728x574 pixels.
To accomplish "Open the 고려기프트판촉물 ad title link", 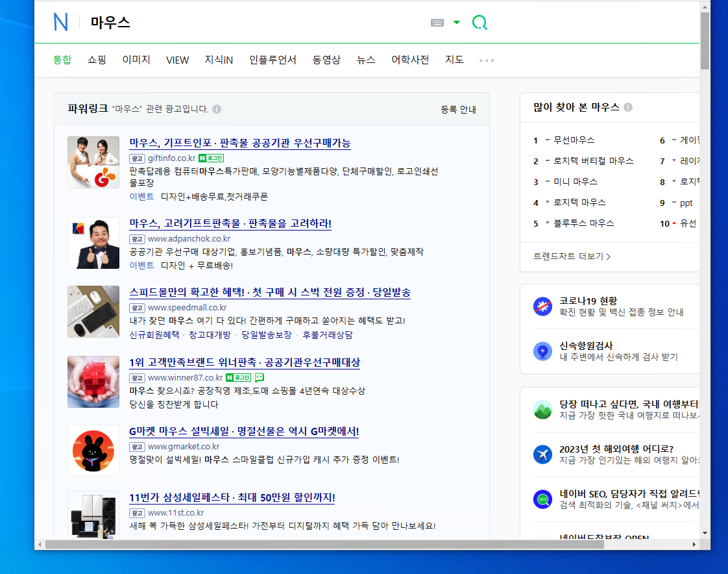I will (230, 223).
